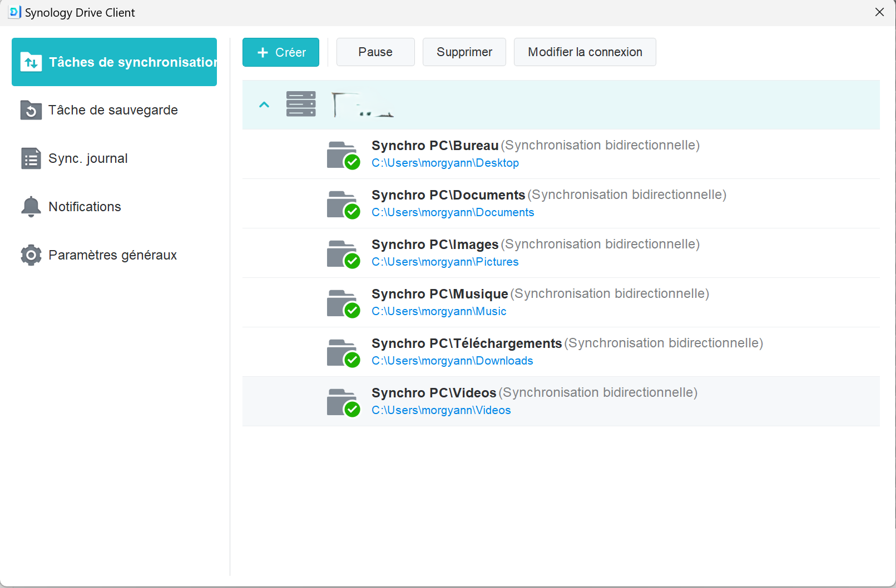This screenshot has height=588, width=896.
Task: Click Modifier la connexion button
Action: pyautogui.click(x=585, y=52)
